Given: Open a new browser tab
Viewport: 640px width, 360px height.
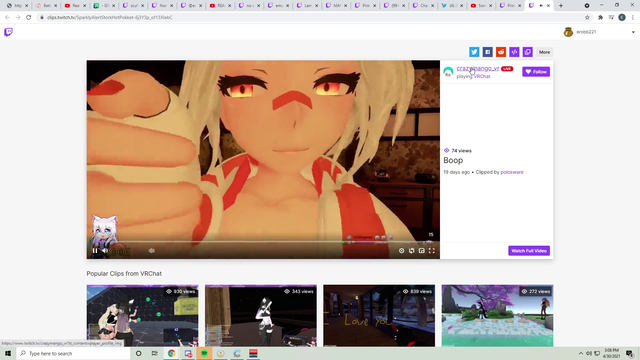Looking at the screenshot, I should [x=561, y=6].
